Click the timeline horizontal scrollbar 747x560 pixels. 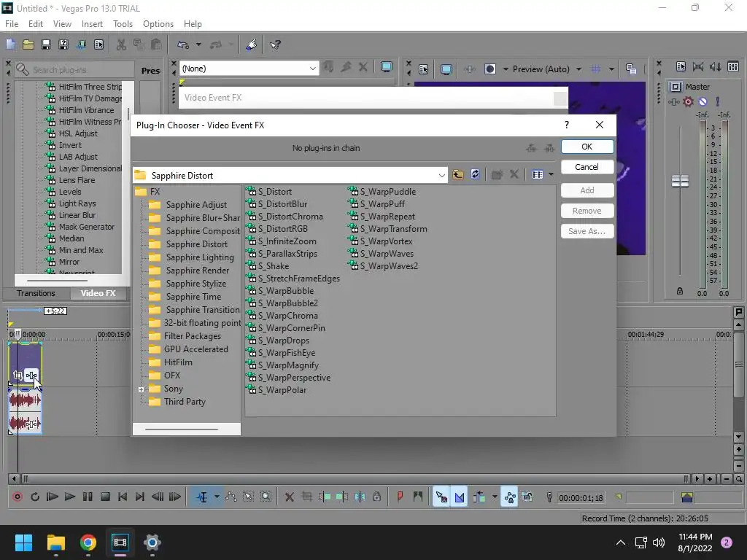(x=355, y=478)
